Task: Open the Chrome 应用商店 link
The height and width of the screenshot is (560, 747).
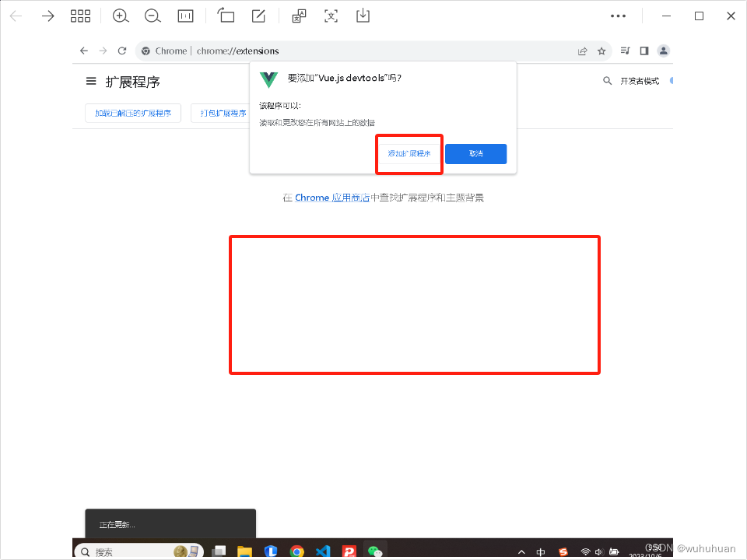Action: [332, 198]
